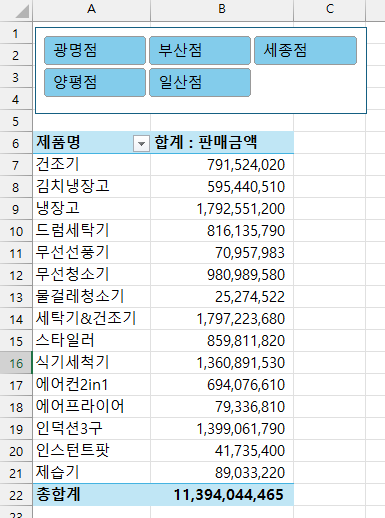Select the 양평점 slicer button
Screen dimensions: 385x518
95,82
